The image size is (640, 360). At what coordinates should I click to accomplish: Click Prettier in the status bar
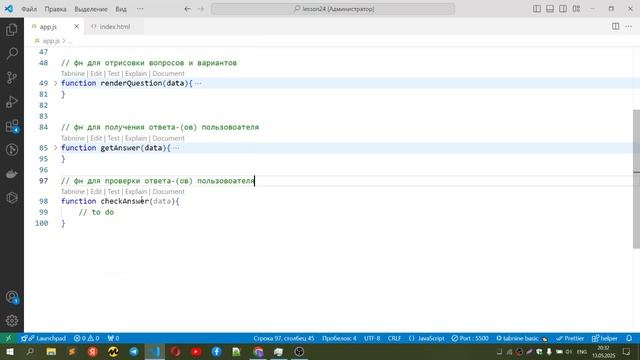570,338
